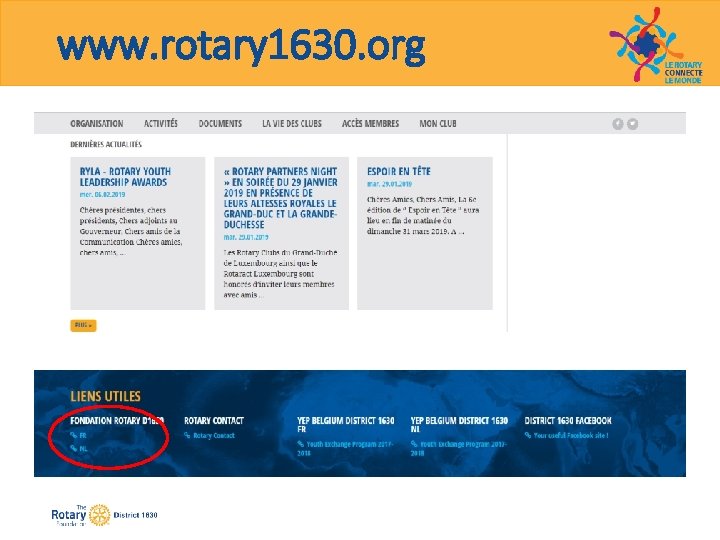Click Espoir en Tête excerpt text
720x540 pixels.
(x=422, y=215)
